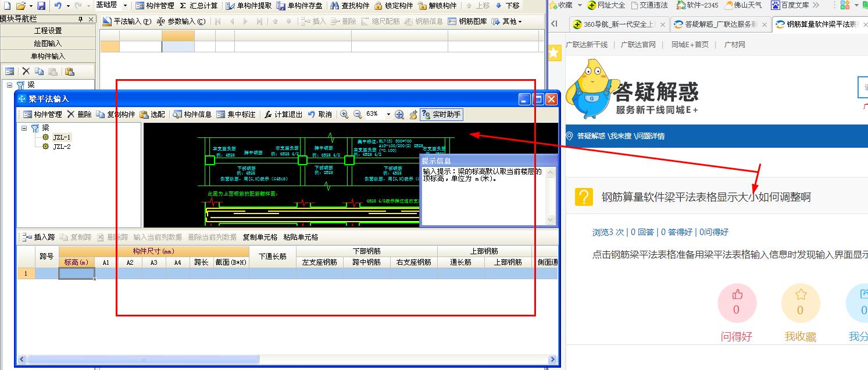Open 网址大全 bookmark
This screenshot has height=370, width=868.
606,5
